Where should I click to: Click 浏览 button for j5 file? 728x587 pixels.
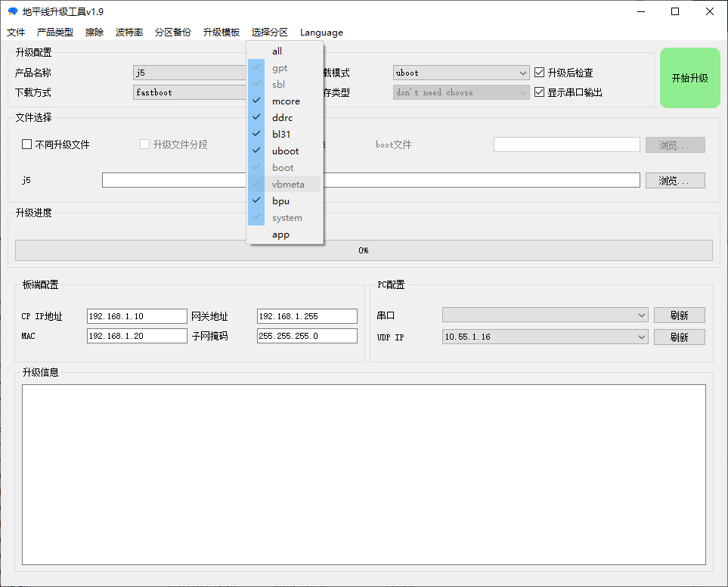tap(674, 181)
